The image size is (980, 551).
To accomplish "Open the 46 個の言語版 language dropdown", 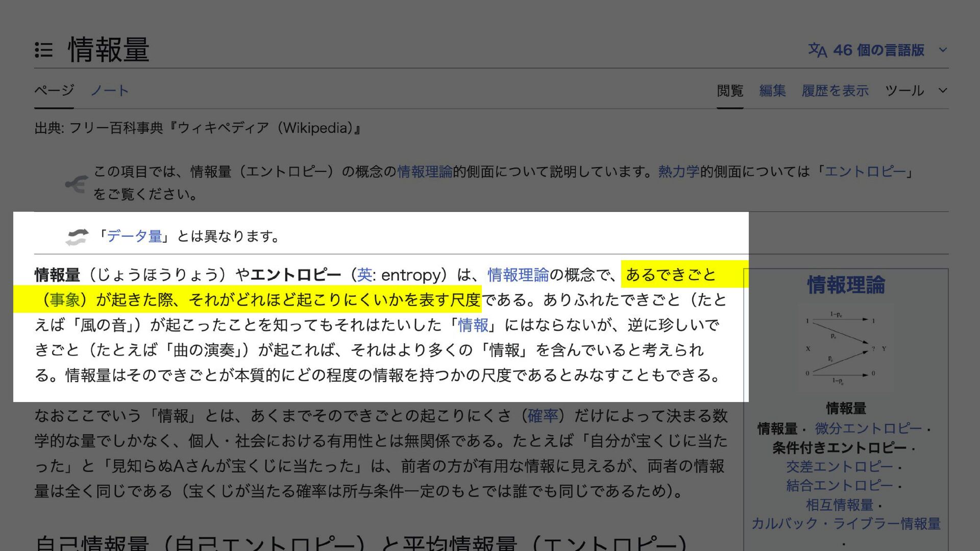I will tap(878, 50).
